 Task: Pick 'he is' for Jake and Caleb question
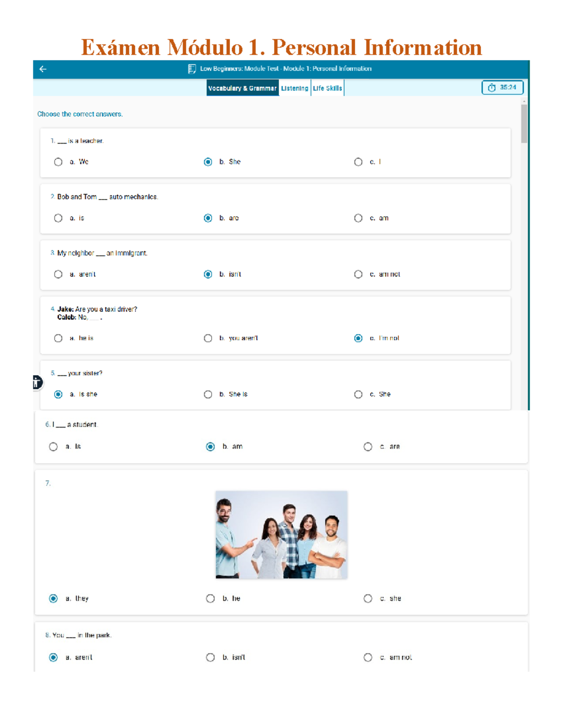click(x=58, y=338)
